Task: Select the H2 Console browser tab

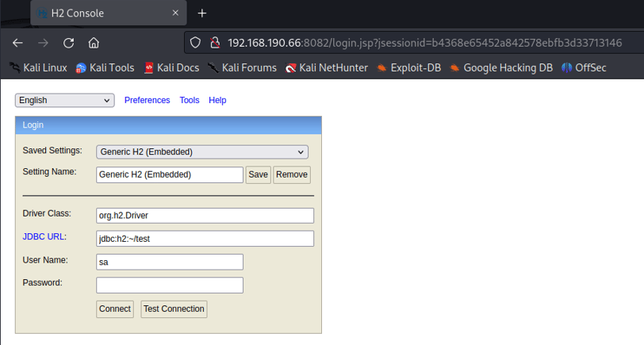Action: (109, 13)
